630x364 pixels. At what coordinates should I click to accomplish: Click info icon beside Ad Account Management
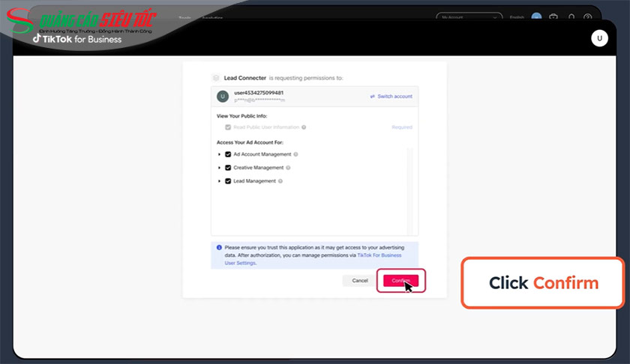[296, 154]
